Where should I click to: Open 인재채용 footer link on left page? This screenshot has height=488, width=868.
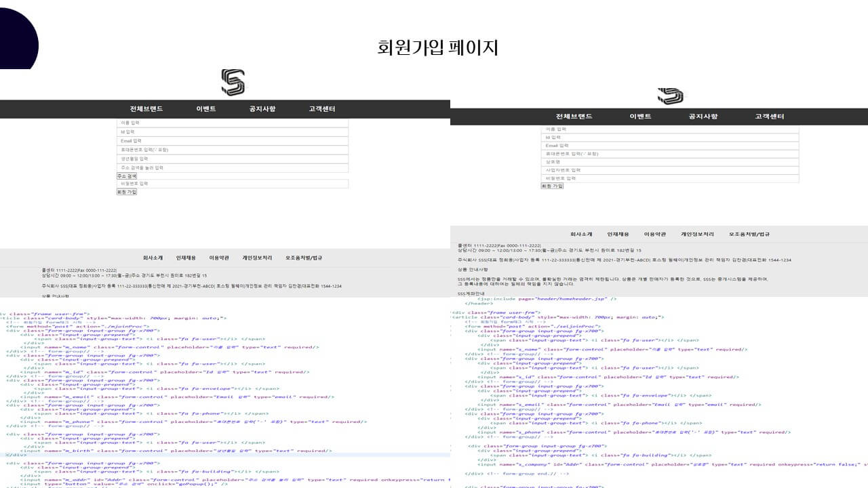(186, 258)
